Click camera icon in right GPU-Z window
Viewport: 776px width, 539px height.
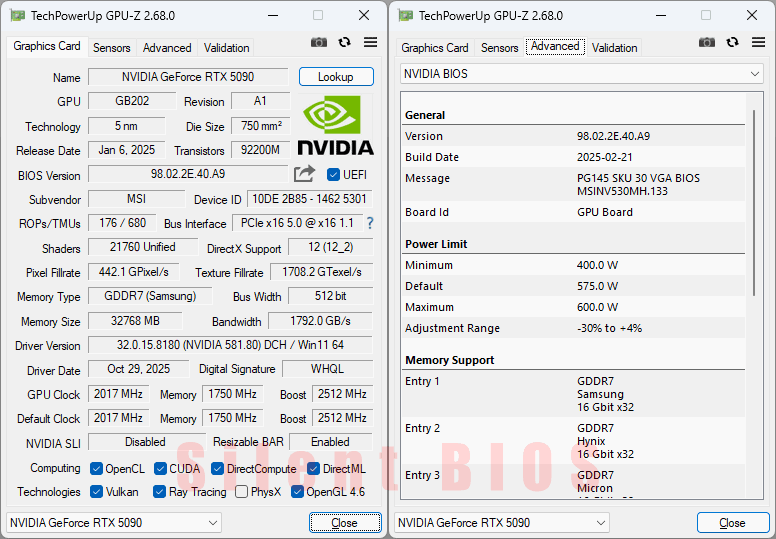coord(707,43)
